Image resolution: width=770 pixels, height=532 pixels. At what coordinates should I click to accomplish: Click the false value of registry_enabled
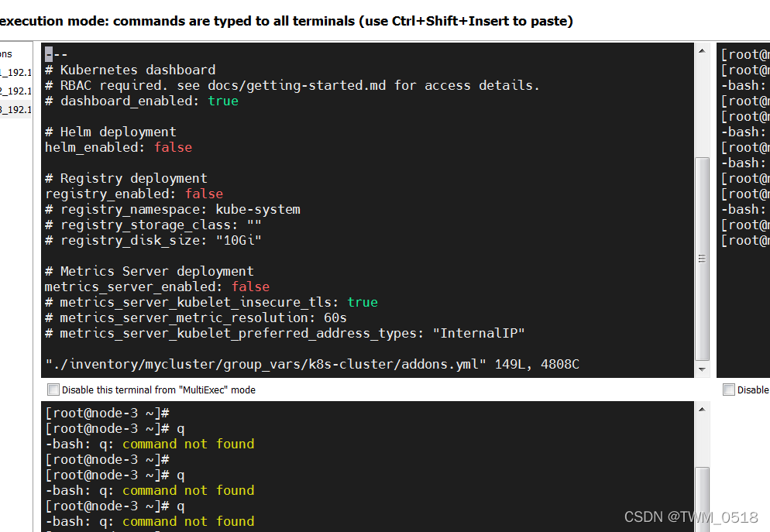pos(204,194)
